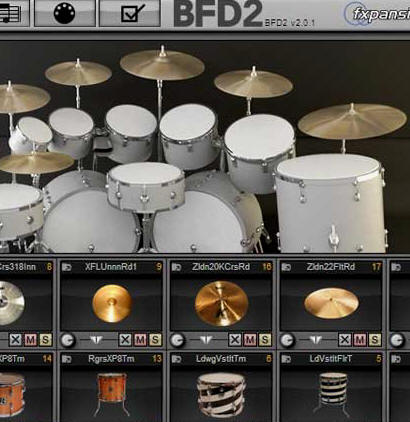Viewport: 410px width, 422px height.
Task: Click the Zldn22FltRd pan slider marker
Action: point(316,340)
